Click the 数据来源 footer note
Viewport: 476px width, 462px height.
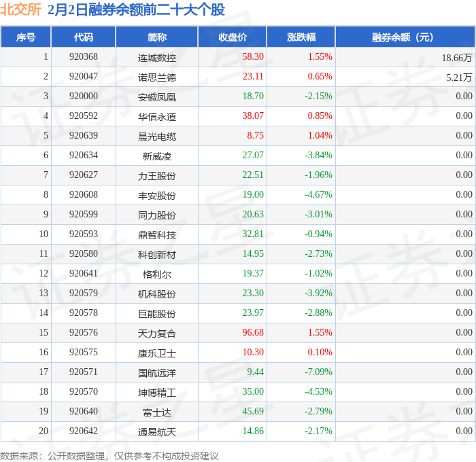[109, 456]
